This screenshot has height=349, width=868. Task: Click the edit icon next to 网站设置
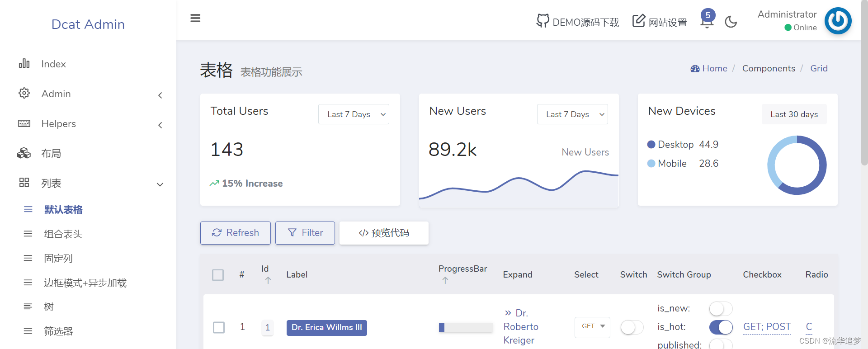638,21
